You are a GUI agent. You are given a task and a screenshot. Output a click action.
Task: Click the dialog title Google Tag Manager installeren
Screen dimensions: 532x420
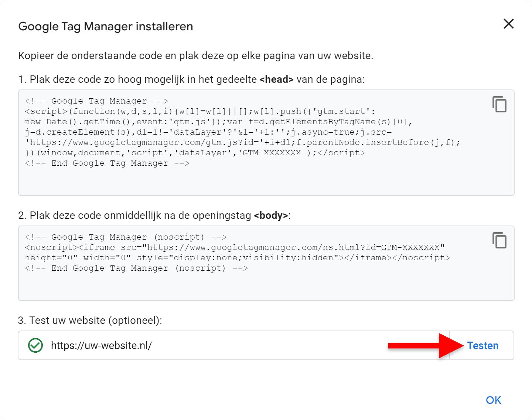tap(106, 27)
